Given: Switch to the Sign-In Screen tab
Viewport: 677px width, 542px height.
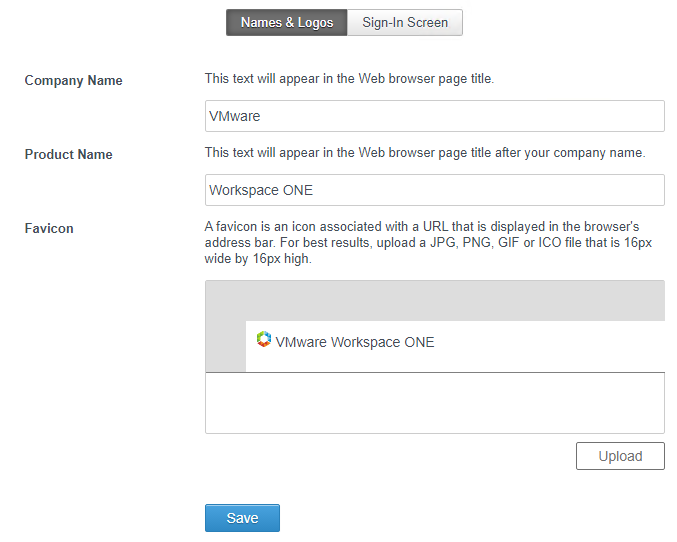Looking at the screenshot, I should point(405,22).
